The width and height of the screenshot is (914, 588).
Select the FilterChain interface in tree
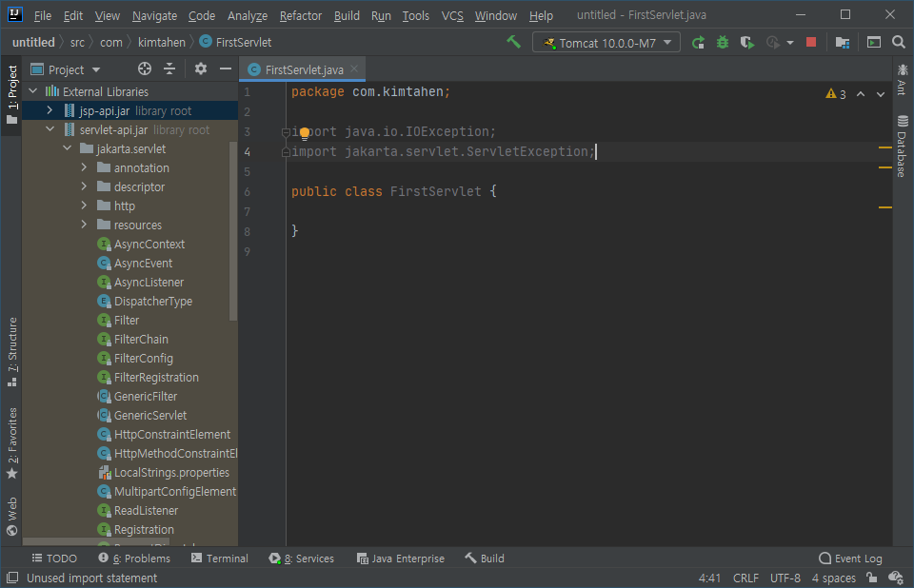pyautogui.click(x=141, y=339)
